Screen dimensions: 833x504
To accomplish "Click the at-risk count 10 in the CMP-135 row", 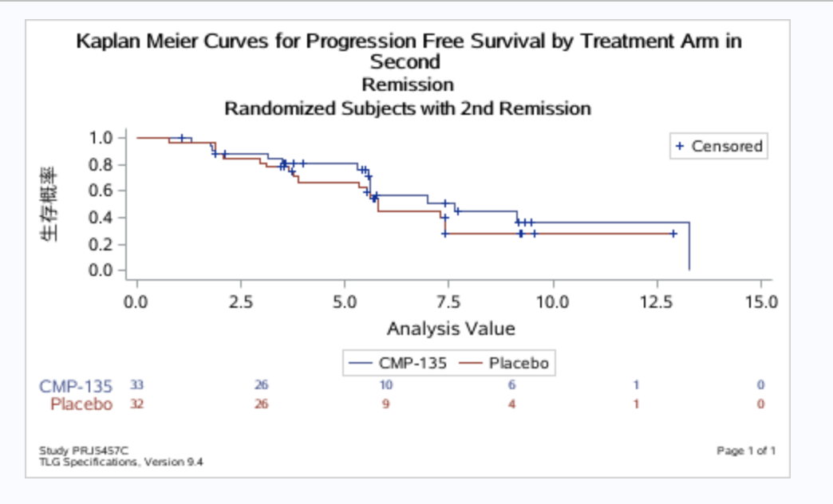I will click(x=386, y=385).
